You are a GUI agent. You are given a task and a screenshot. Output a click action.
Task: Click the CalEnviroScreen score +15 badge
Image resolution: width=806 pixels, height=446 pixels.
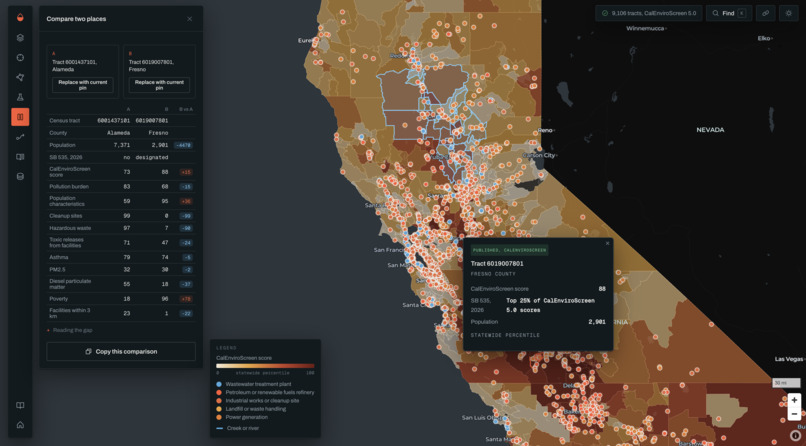click(x=186, y=172)
